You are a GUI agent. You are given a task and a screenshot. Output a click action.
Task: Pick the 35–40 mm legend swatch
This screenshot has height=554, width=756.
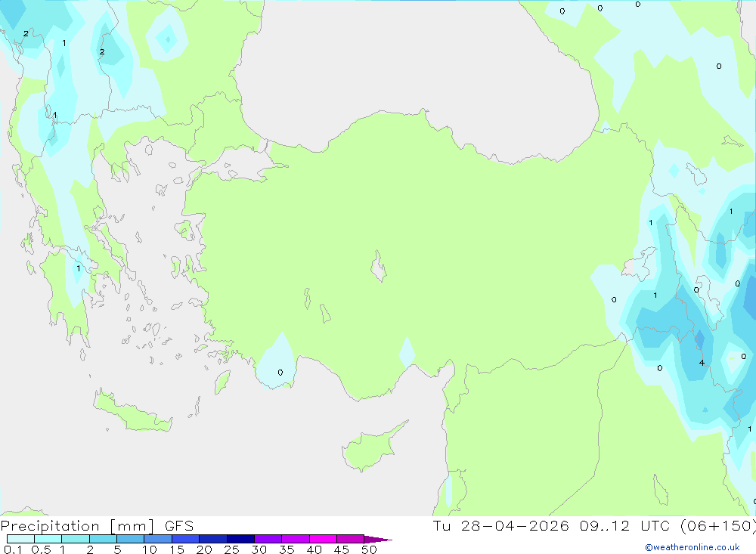296,539
